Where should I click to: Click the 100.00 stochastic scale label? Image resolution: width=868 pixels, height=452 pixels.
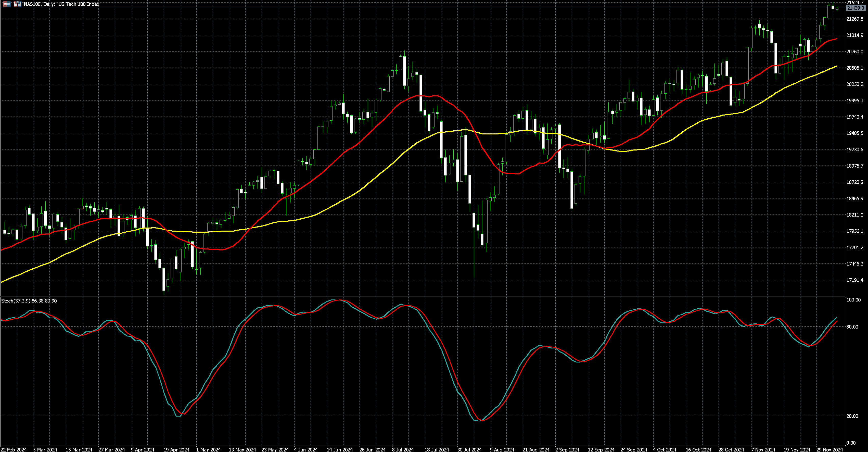(x=853, y=300)
